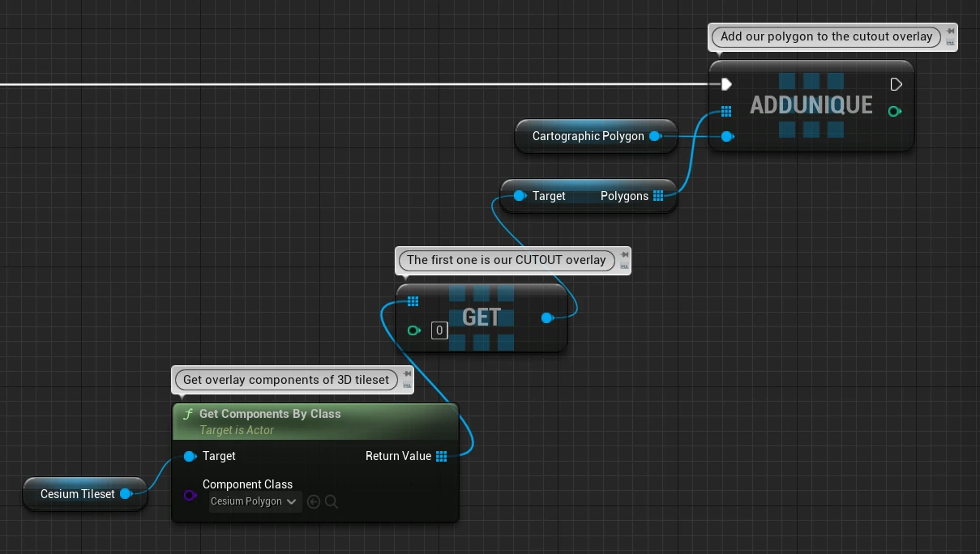Screen dimensions: 980x554
Task: Click the Return Value array output pin
Action: [x=441, y=456]
